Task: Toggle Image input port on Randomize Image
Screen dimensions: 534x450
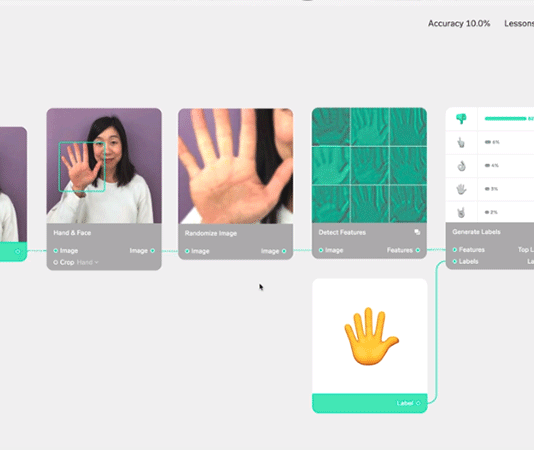Action: tap(187, 251)
